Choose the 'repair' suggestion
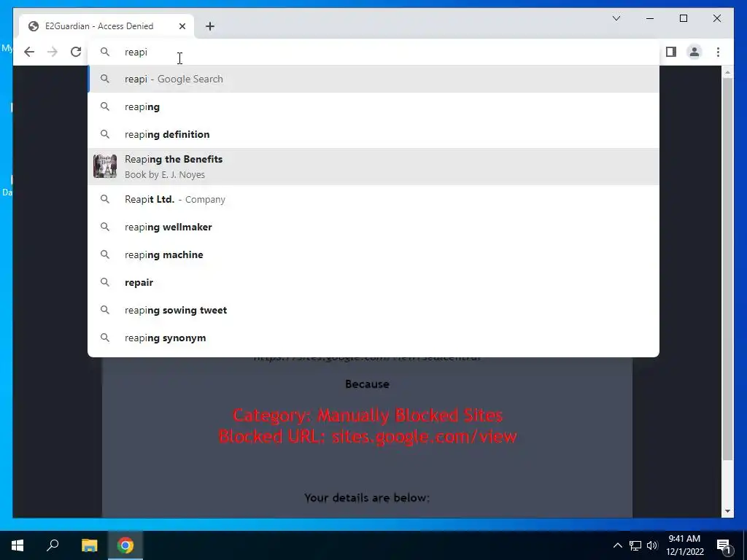The height and width of the screenshot is (560, 747). pyautogui.click(x=373, y=282)
